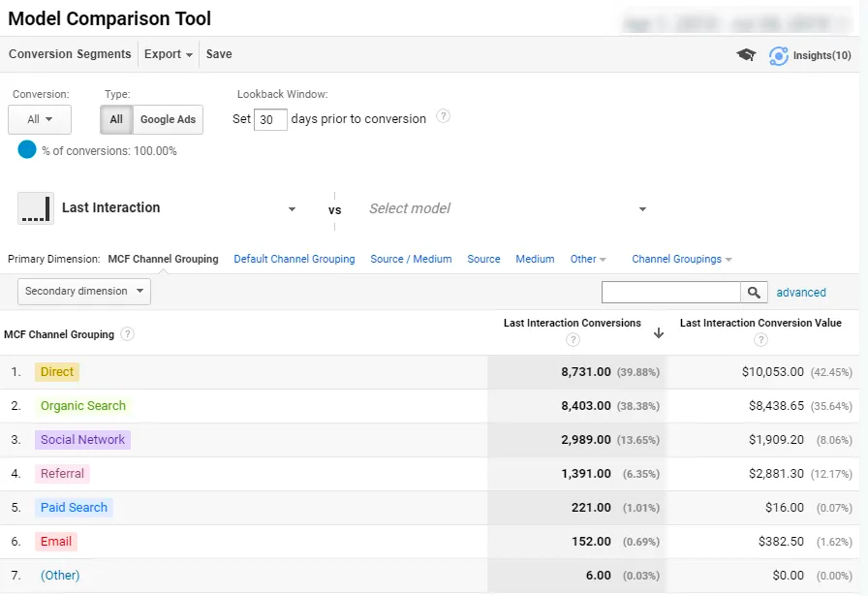Click inside the lookback window days field
This screenshot has height=596, width=868.
point(269,118)
